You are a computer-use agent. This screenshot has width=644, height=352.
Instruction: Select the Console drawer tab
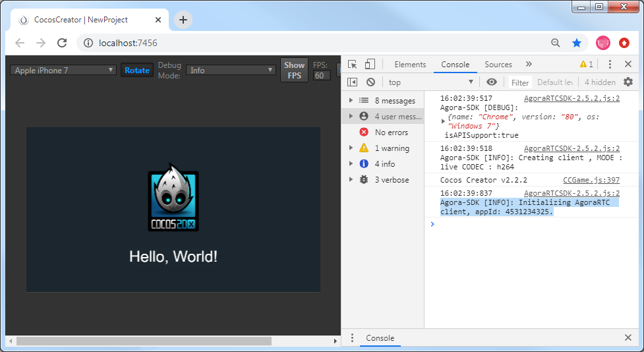click(380, 338)
